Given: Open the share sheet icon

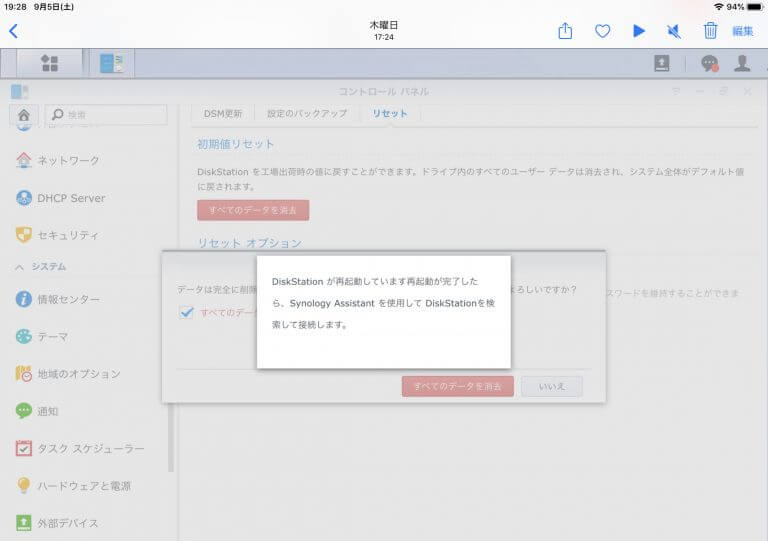Looking at the screenshot, I should (565, 31).
